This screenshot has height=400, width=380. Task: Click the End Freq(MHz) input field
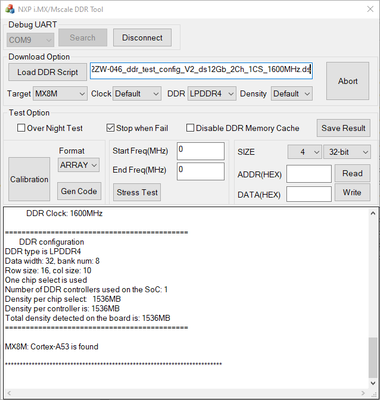coord(201,172)
